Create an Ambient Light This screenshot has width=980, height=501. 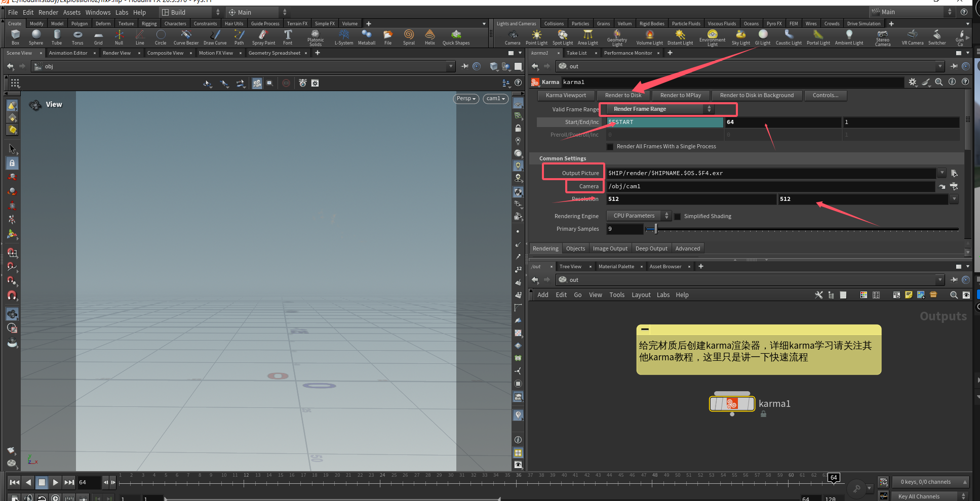pyautogui.click(x=849, y=37)
